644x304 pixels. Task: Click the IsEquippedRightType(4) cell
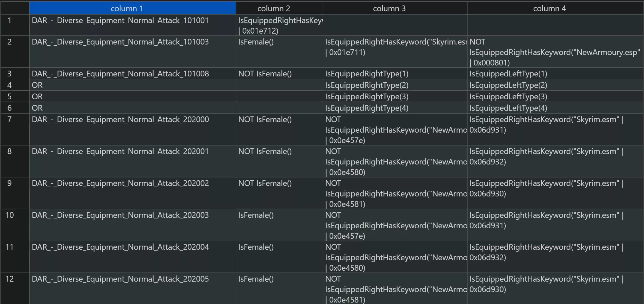[x=395, y=108]
